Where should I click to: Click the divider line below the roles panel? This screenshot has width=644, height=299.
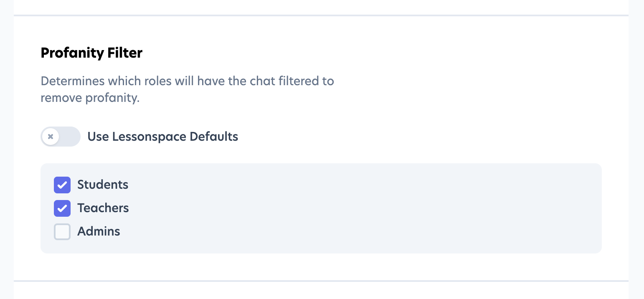tap(321, 281)
